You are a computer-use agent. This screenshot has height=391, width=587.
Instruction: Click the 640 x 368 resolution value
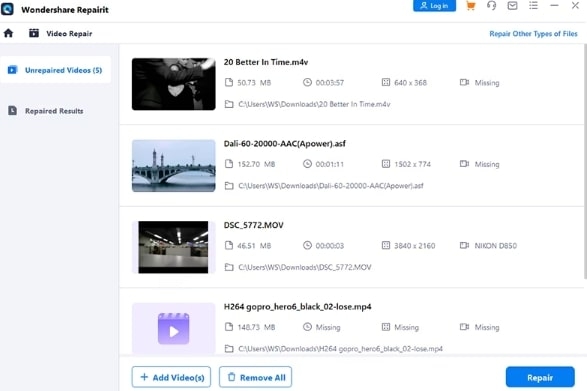410,83
